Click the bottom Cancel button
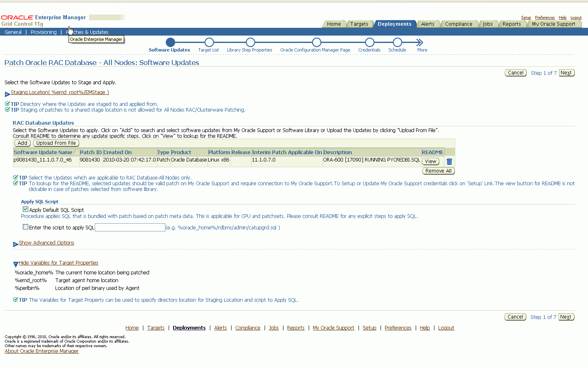588x368 pixels. click(515, 317)
